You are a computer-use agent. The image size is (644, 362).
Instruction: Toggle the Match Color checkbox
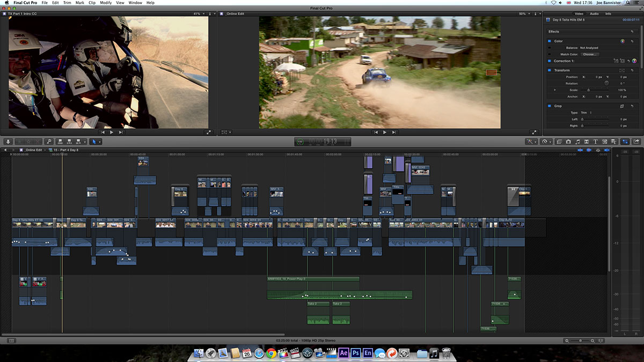pyautogui.click(x=550, y=54)
